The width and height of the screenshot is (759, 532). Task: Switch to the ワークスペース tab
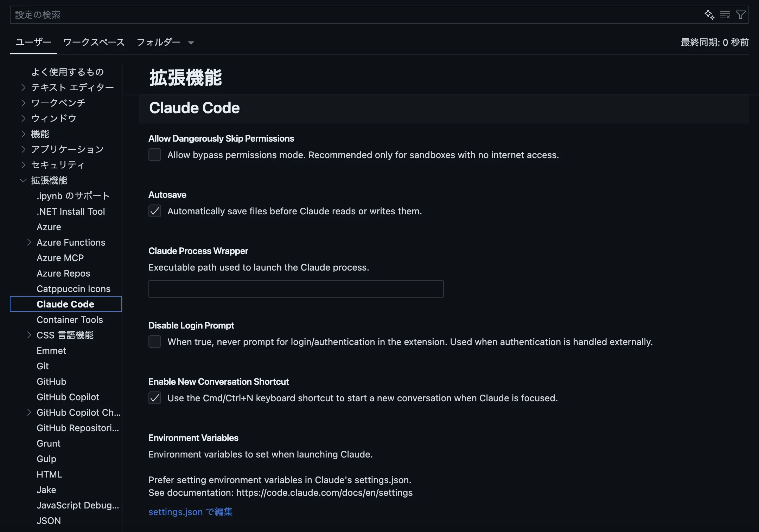[94, 42]
